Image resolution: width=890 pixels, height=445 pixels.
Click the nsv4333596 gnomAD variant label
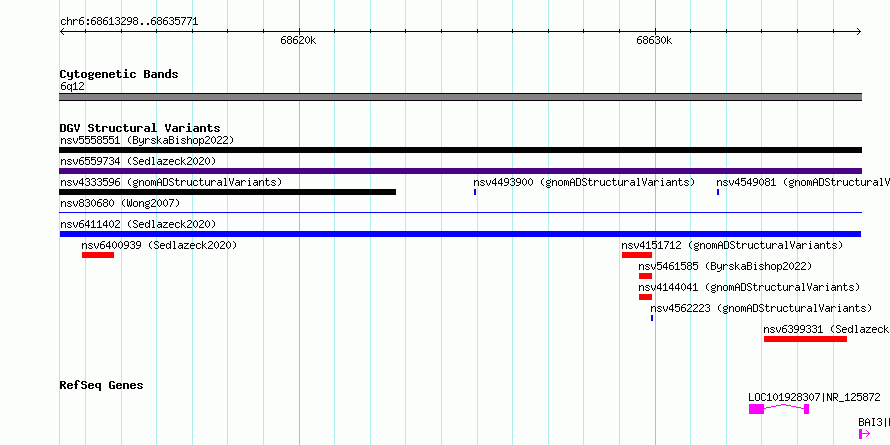point(171,182)
